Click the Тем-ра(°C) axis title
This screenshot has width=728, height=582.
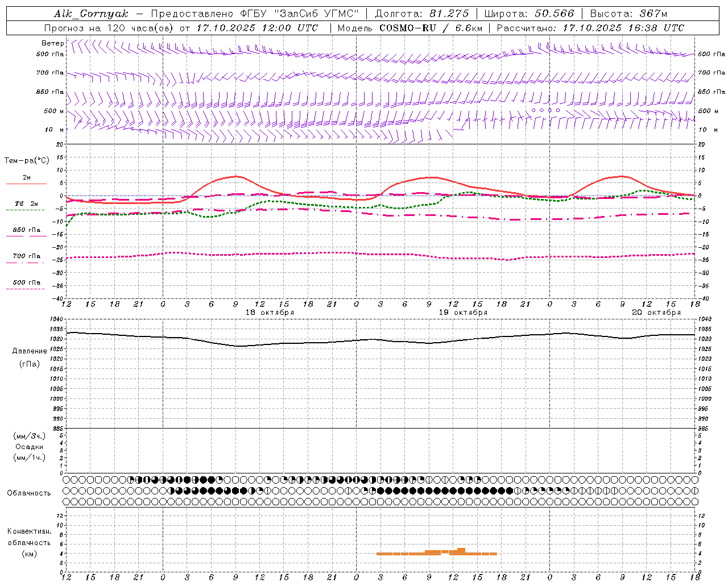point(27,160)
